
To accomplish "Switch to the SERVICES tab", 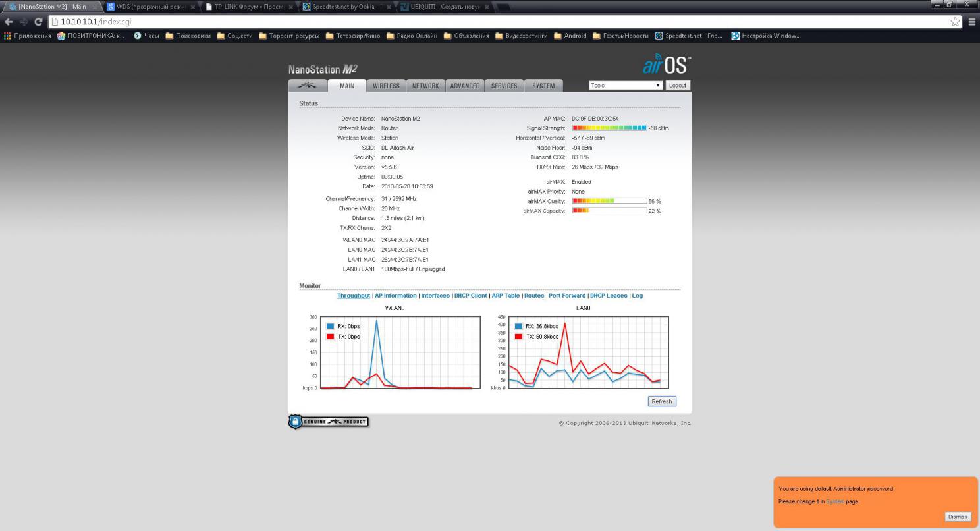I will point(504,86).
